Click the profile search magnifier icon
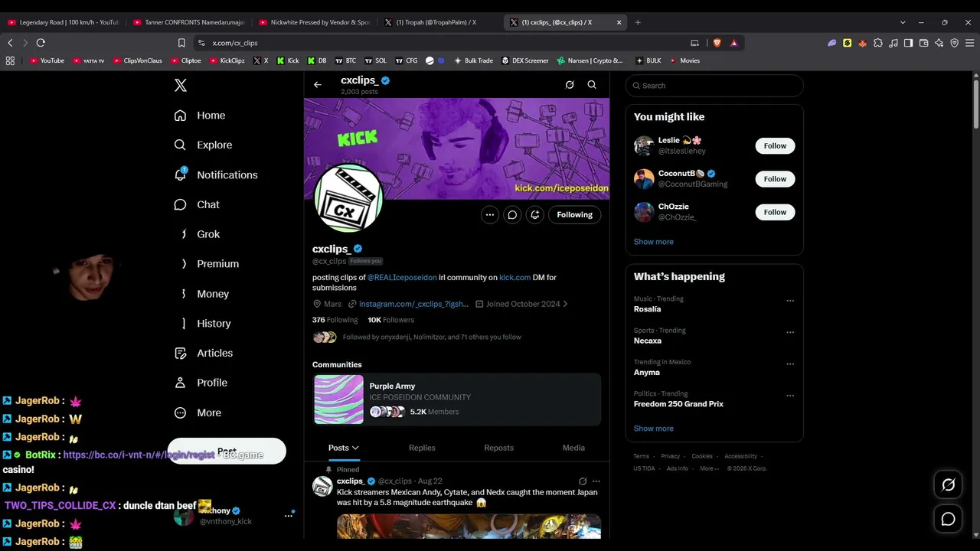This screenshot has height=551, width=980. pyautogui.click(x=592, y=85)
